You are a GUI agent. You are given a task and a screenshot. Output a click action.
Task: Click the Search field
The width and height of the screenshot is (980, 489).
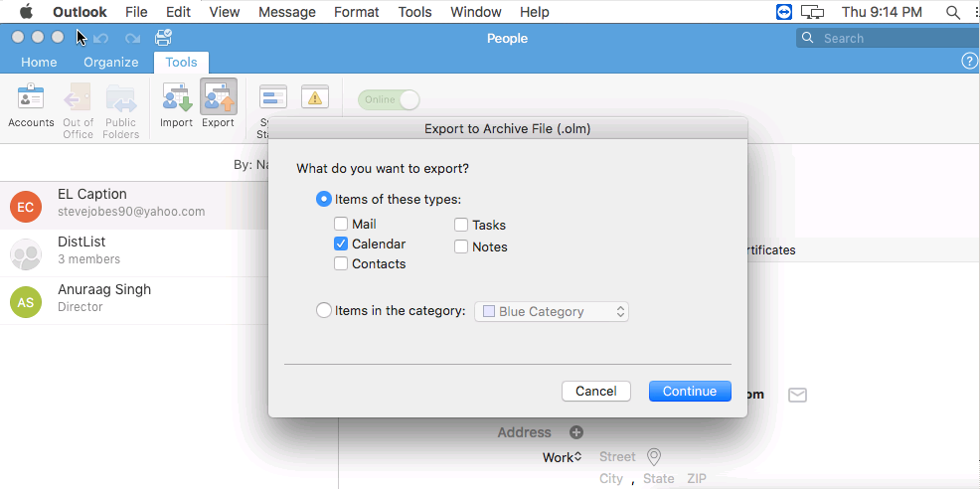(x=888, y=38)
